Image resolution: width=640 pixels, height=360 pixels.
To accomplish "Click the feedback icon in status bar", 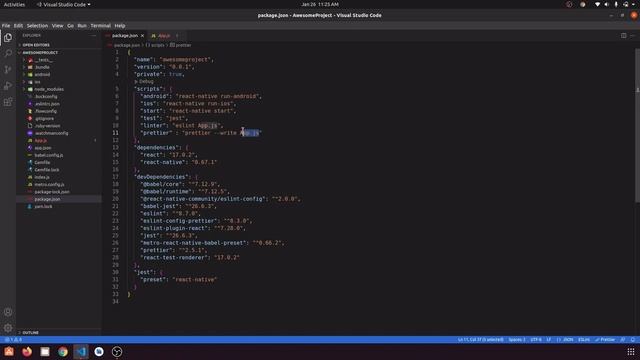I will pos(623,340).
